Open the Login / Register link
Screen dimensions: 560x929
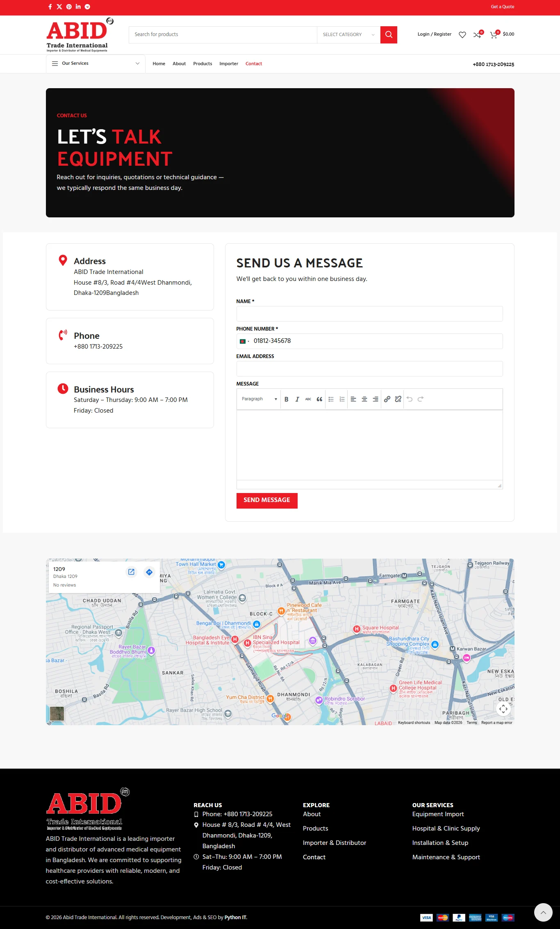435,34
